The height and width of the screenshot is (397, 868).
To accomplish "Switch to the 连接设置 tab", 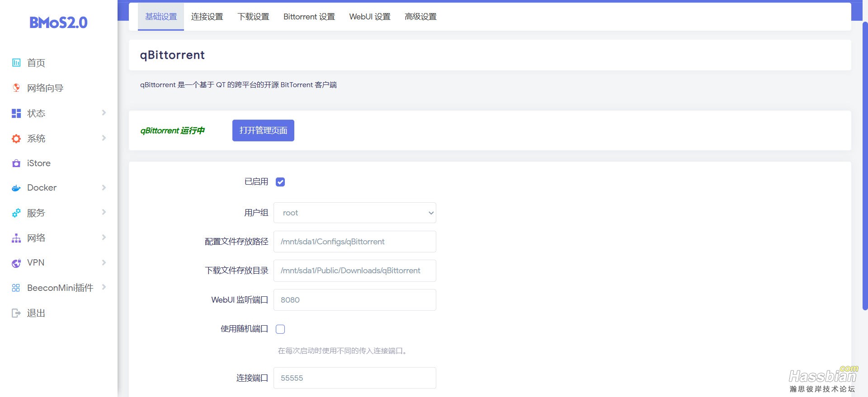I will [207, 17].
